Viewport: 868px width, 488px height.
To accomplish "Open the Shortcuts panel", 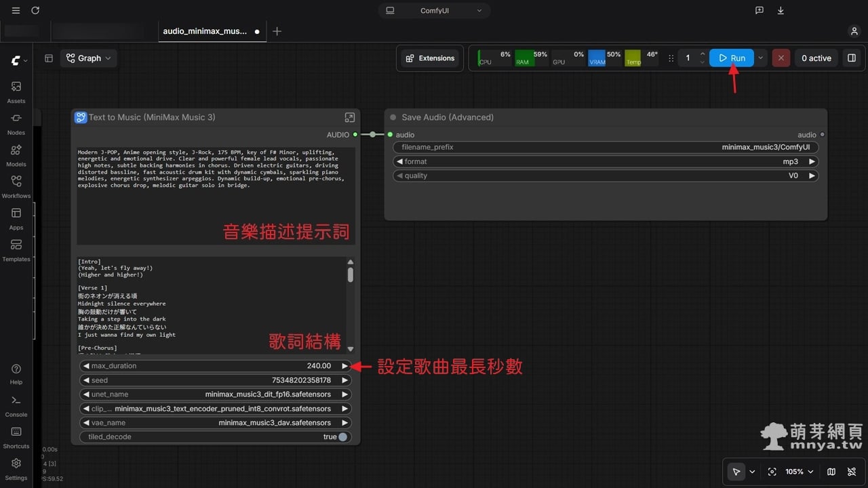I will click(x=16, y=437).
